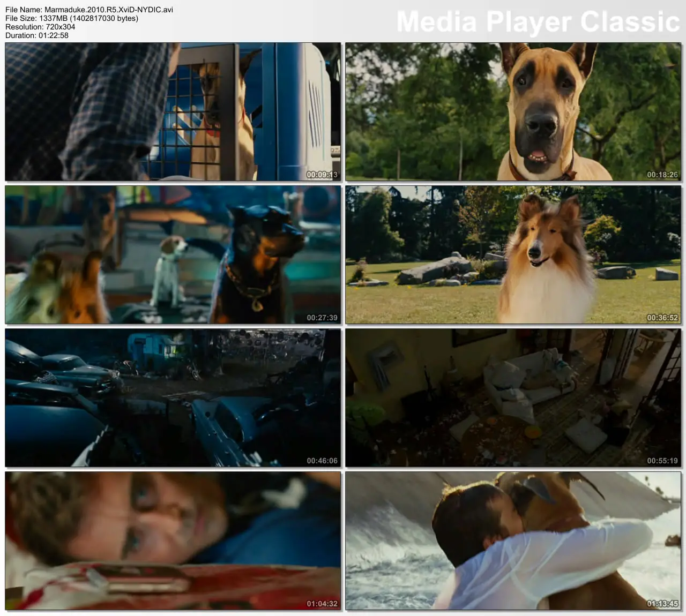Viewport: 686px width, 616px height.
Task: Click the 00:18:26 timestamp label
Action: pyautogui.click(x=662, y=175)
